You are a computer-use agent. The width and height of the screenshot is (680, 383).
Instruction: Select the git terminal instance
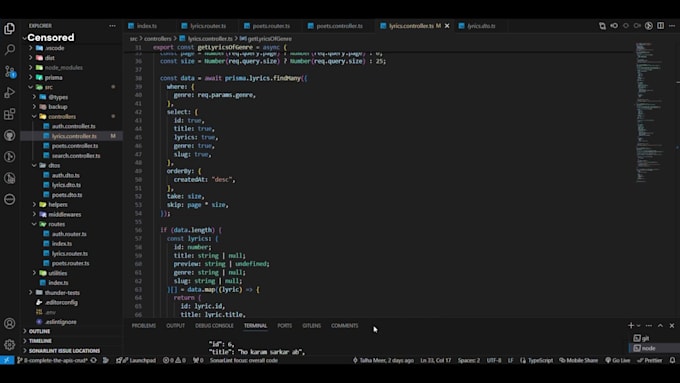click(646, 338)
